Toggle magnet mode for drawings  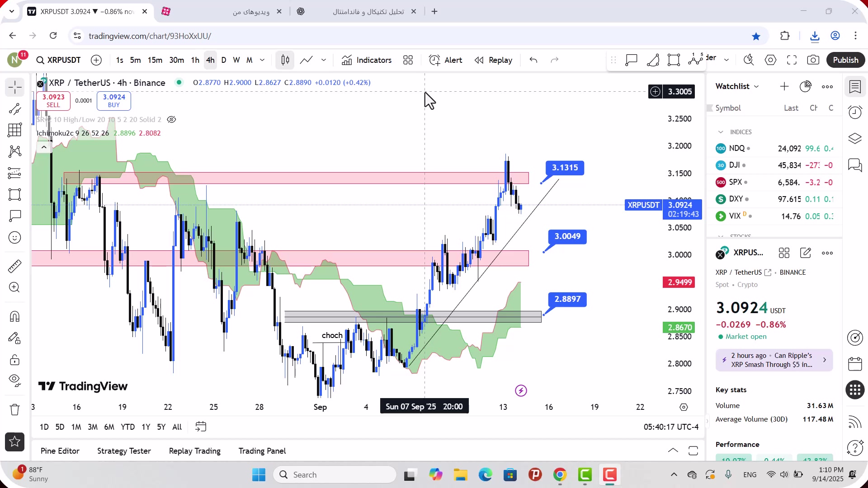pyautogui.click(x=15, y=316)
